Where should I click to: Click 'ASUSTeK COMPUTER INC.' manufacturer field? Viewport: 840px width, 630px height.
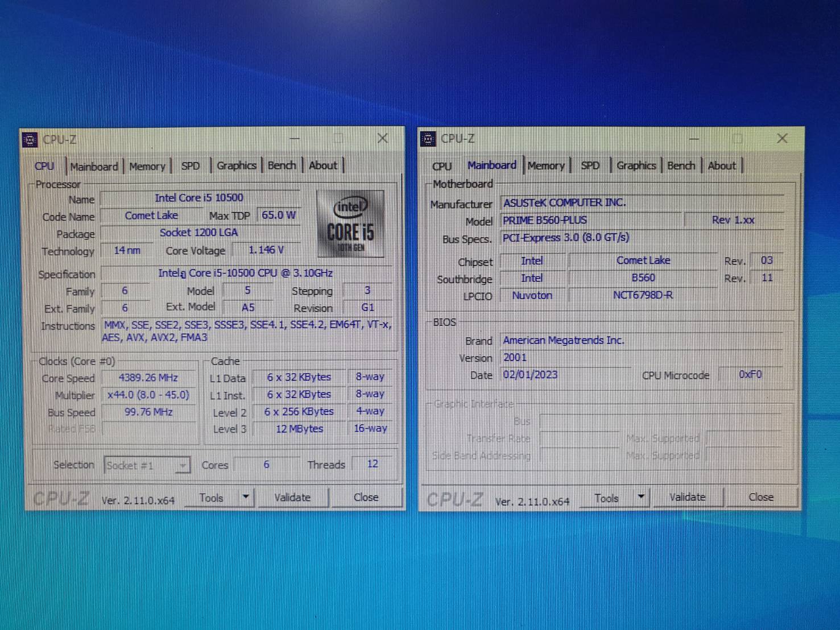[642, 202]
